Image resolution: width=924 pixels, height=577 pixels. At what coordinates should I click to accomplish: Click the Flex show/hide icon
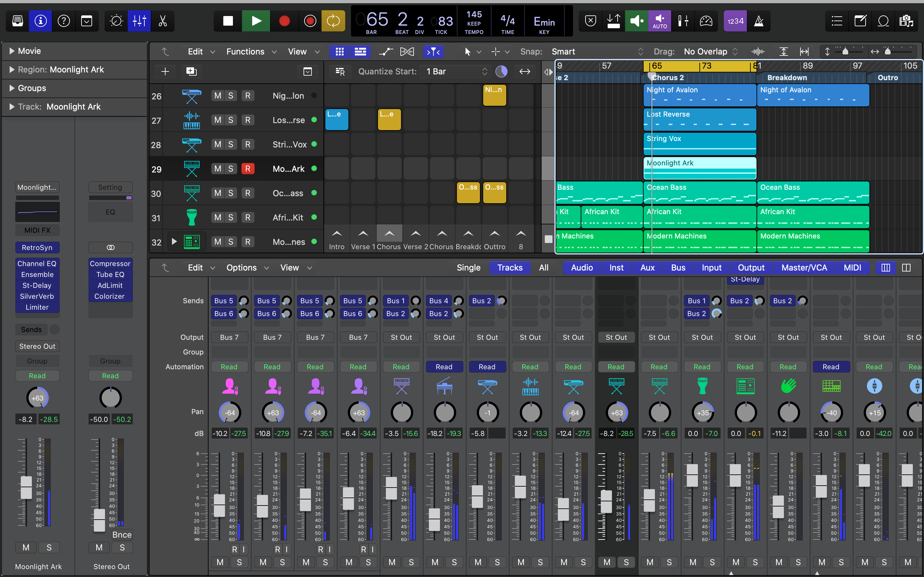(x=406, y=52)
